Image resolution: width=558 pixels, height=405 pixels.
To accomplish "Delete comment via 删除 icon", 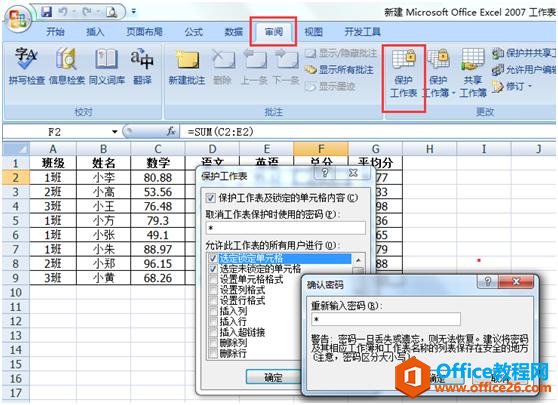I will (x=222, y=67).
